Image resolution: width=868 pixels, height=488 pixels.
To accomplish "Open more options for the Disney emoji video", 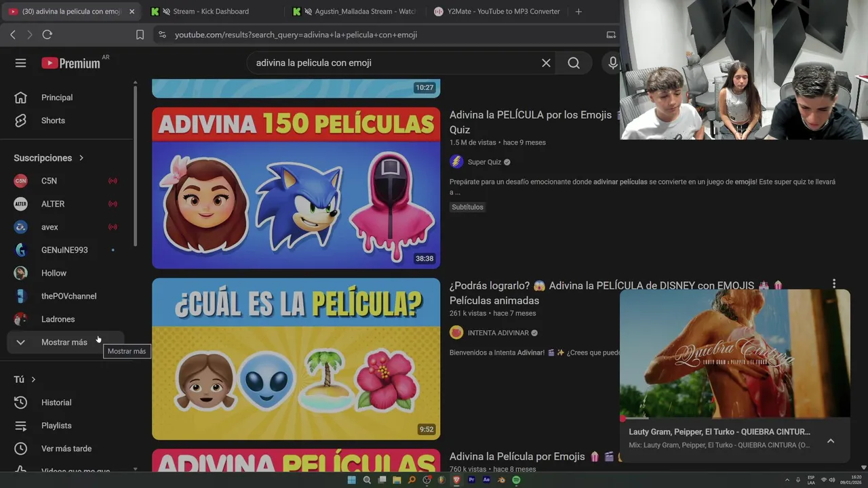I will coord(834,284).
